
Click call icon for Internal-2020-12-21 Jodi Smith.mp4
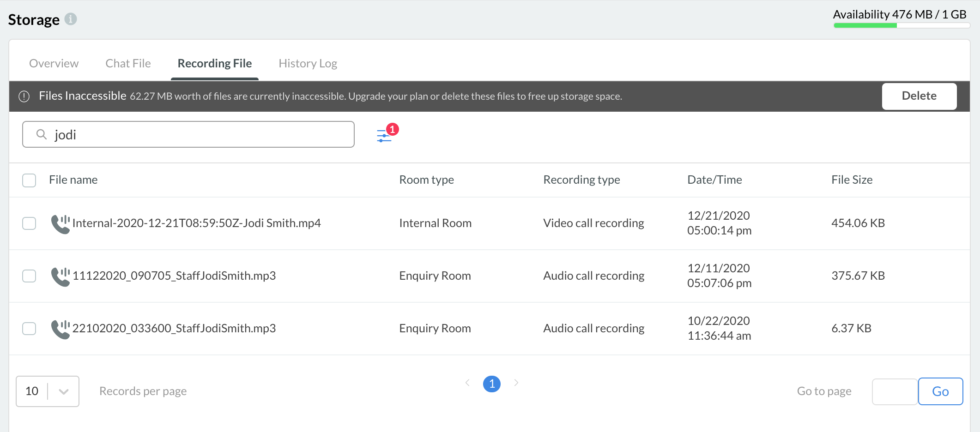60,224
